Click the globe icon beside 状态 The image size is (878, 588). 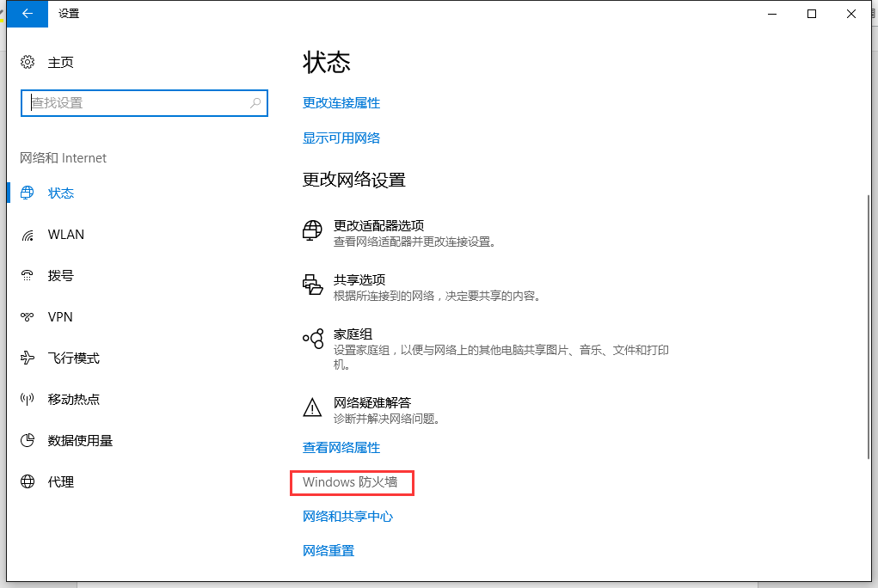(x=28, y=193)
